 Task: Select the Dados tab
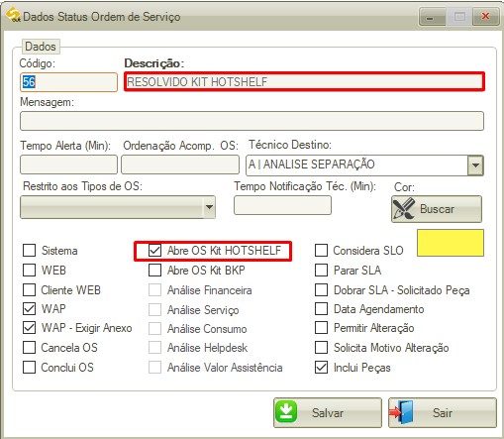(41, 47)
